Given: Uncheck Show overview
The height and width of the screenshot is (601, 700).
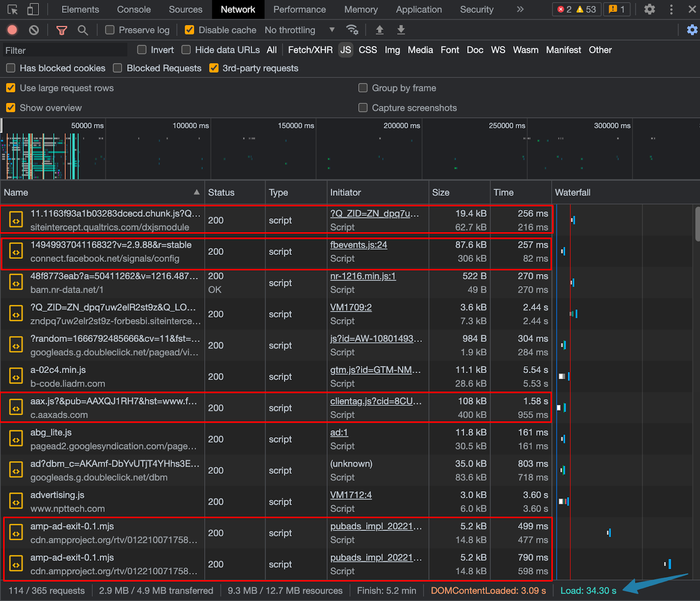Looking at the screenshot, I should [11, 108].
